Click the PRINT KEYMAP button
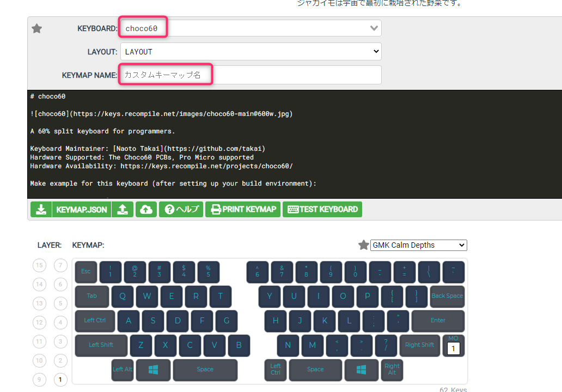The width and height of the screenshot is (562, 392). [243, 210]
